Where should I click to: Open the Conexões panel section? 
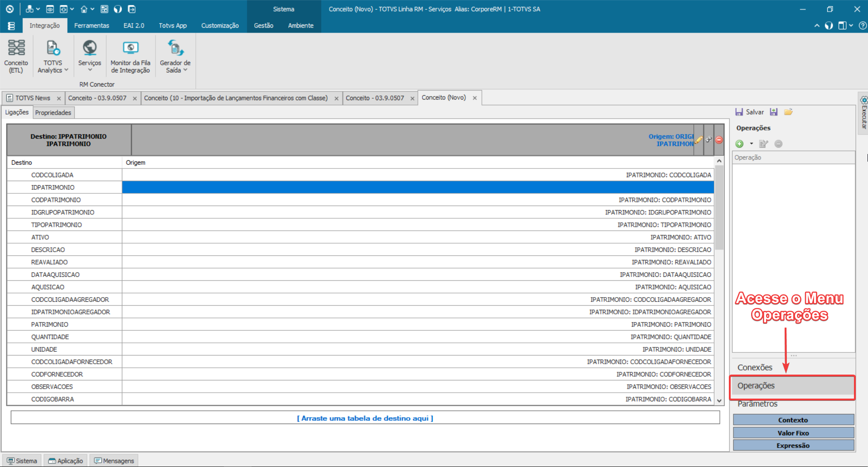792,367
